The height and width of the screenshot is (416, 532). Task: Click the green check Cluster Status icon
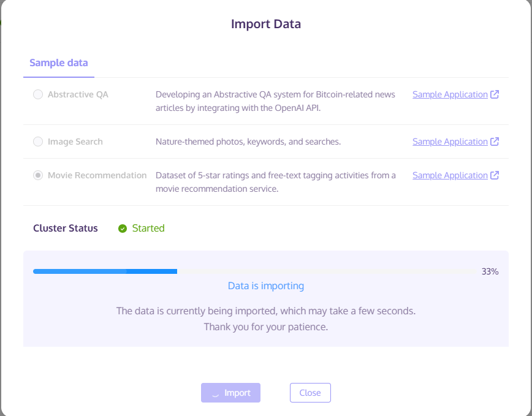(123, 229)
